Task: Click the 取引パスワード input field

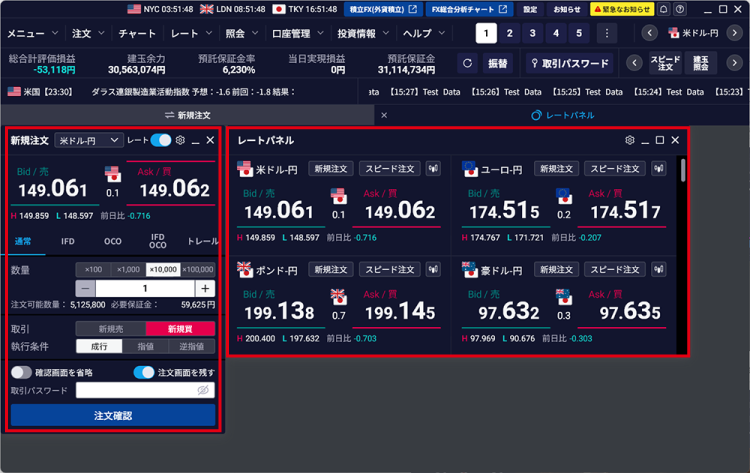Action: pos(135,391)
